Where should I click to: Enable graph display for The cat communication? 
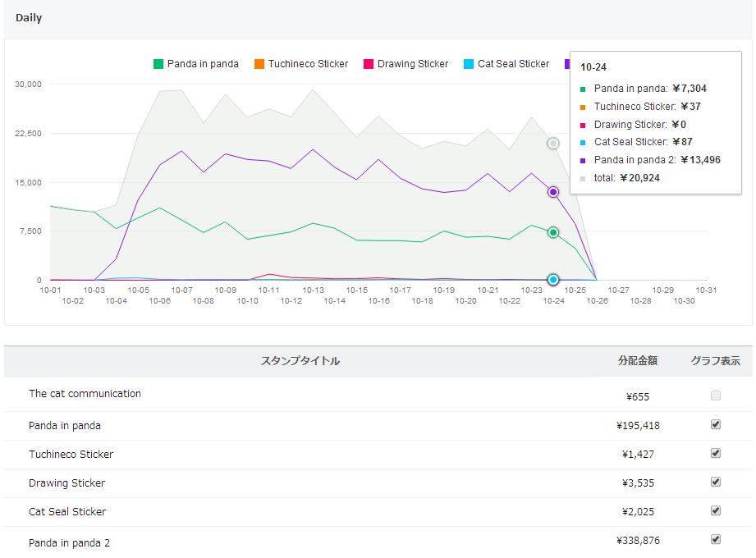click(x=716, y=396)
